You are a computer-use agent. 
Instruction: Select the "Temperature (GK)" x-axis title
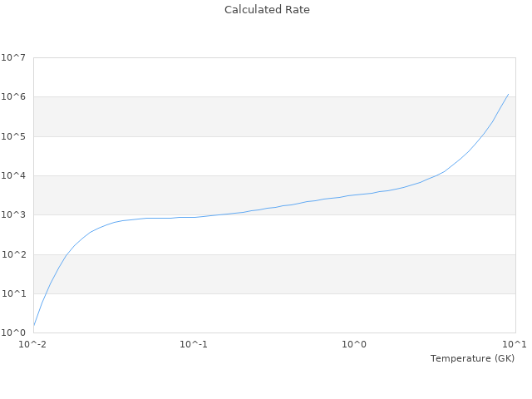pyautogui.click(x=472, y=358)
